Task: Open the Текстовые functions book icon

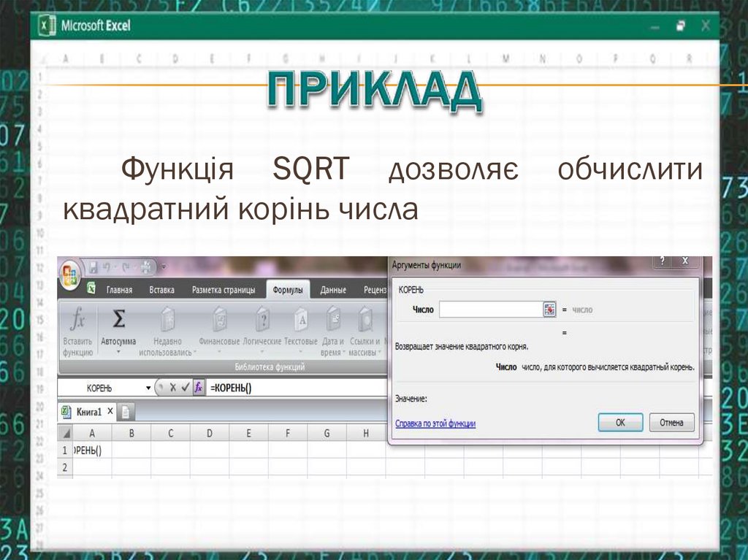Action: click(301, 320)
